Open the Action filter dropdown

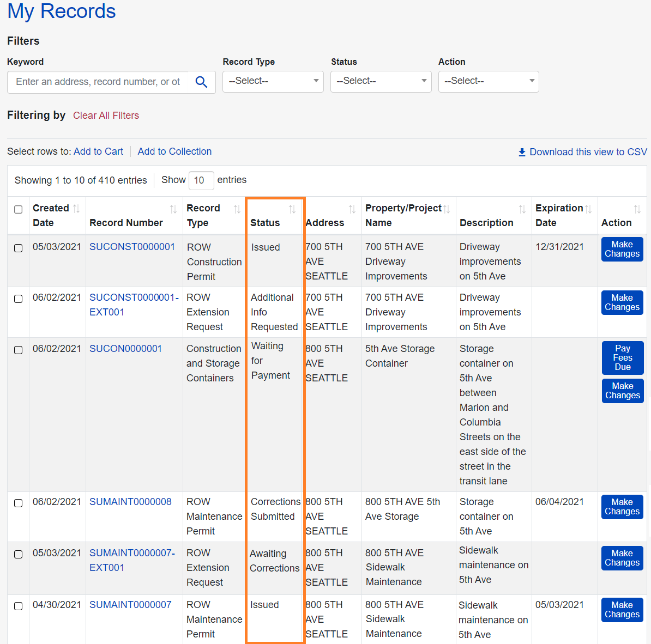tap(489, 81)
